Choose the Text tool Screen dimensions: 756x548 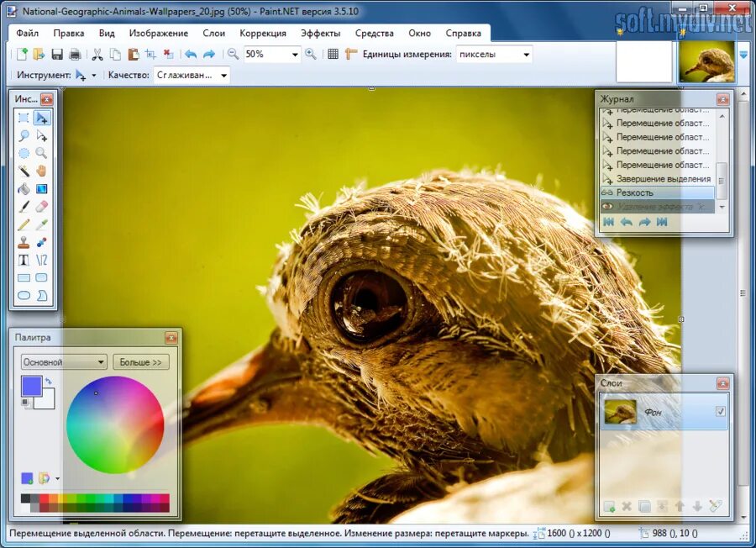pyautogui.click(x=24, y=260)
